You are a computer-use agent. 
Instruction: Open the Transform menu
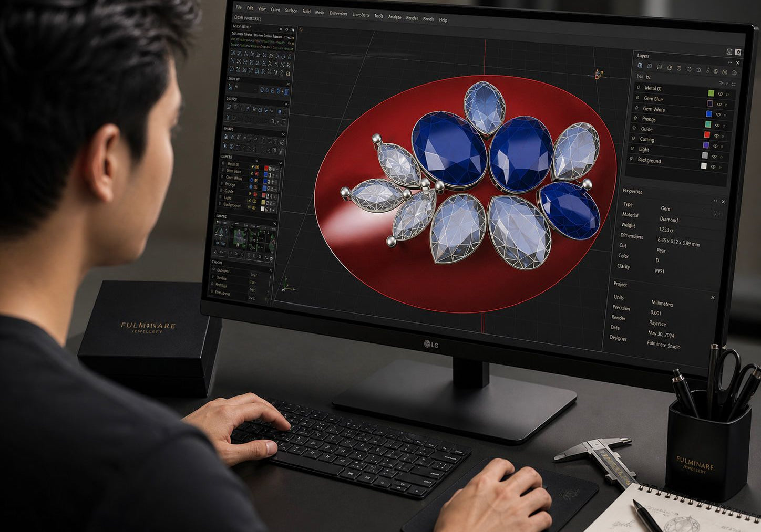tap(361, 15)
